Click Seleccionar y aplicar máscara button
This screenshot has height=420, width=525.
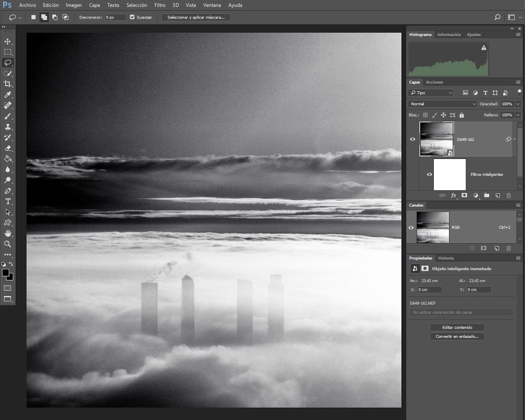pos(196,17)
